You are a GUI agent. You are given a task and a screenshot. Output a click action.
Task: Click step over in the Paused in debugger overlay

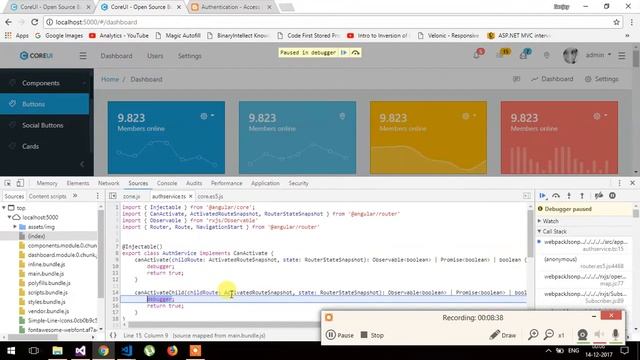(356, 53)
